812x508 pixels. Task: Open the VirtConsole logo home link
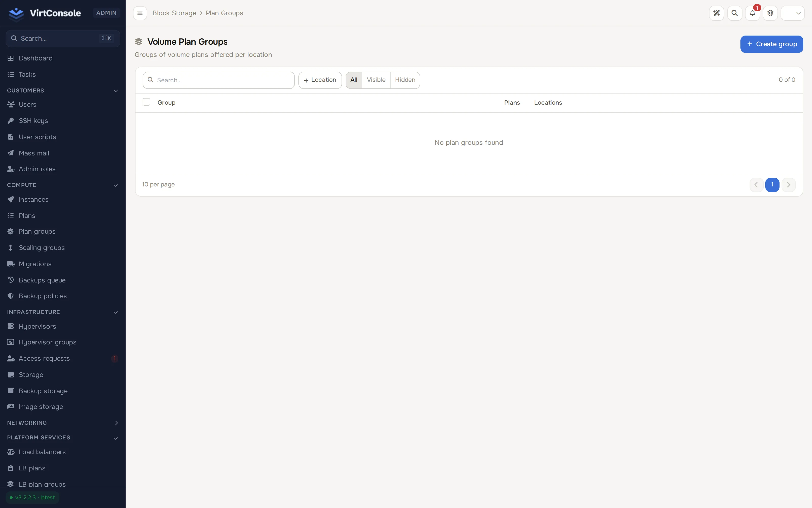click(45, 13)
